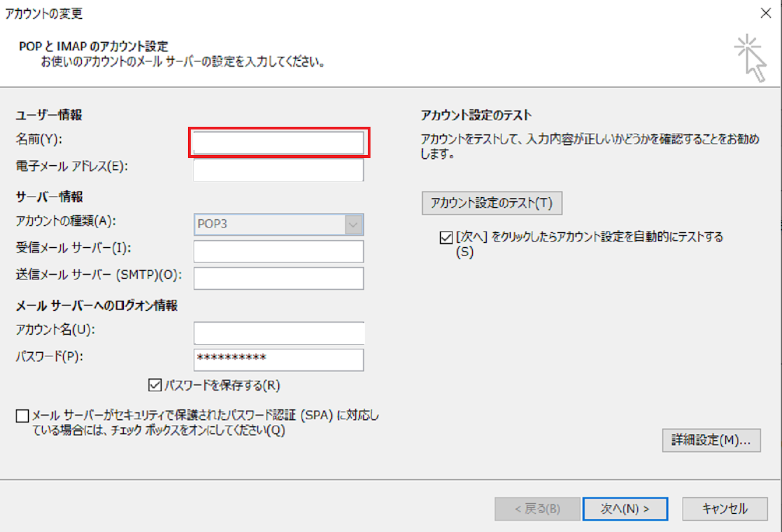782x532 pixels.
Task: Uncheck automatic account settings test on 次へ
Action: [x=446, y=237]
